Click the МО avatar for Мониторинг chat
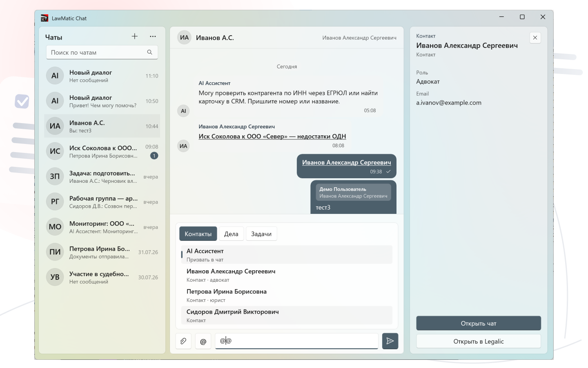This screenshot has height=368, width=588. click(55, 227)
